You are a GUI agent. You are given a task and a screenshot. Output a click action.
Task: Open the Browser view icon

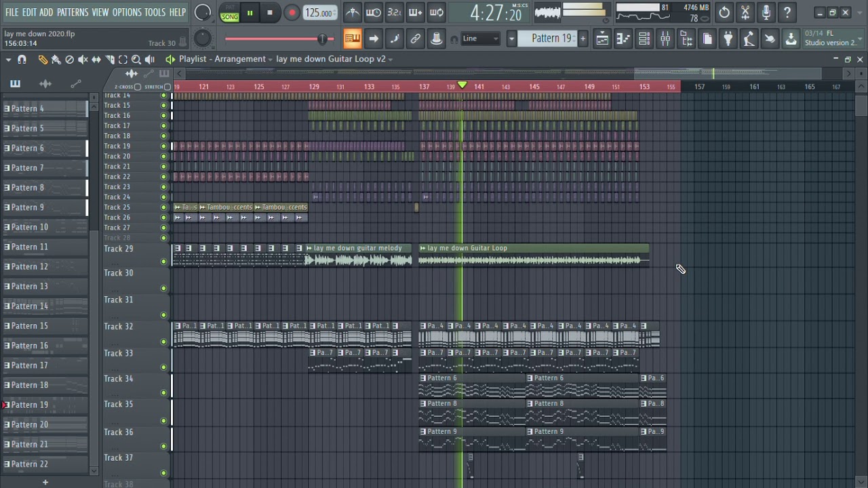686,39
